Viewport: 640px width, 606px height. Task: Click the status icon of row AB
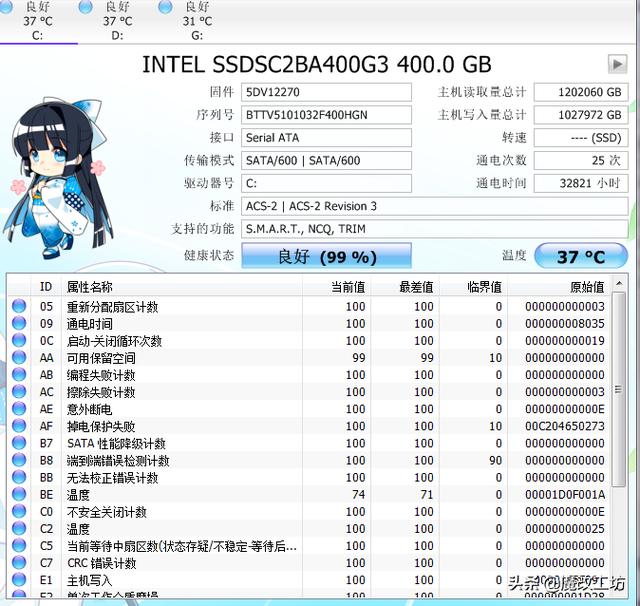[19, 375]
